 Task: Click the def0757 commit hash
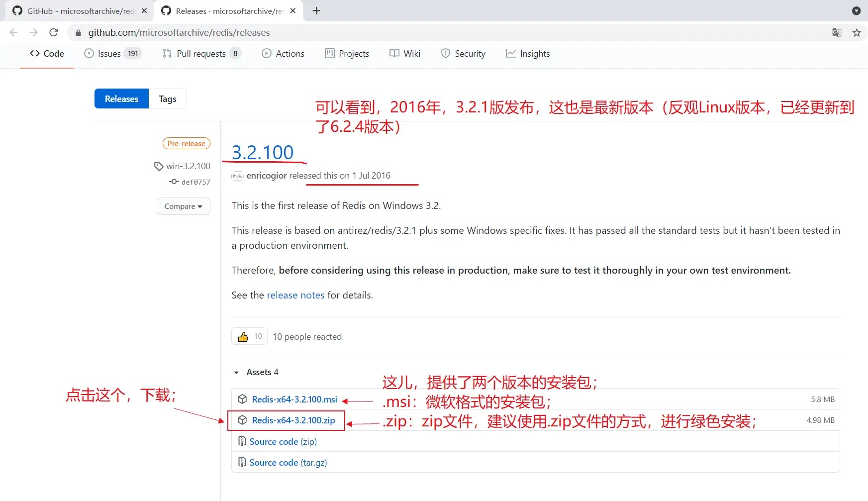pos(195,182)
